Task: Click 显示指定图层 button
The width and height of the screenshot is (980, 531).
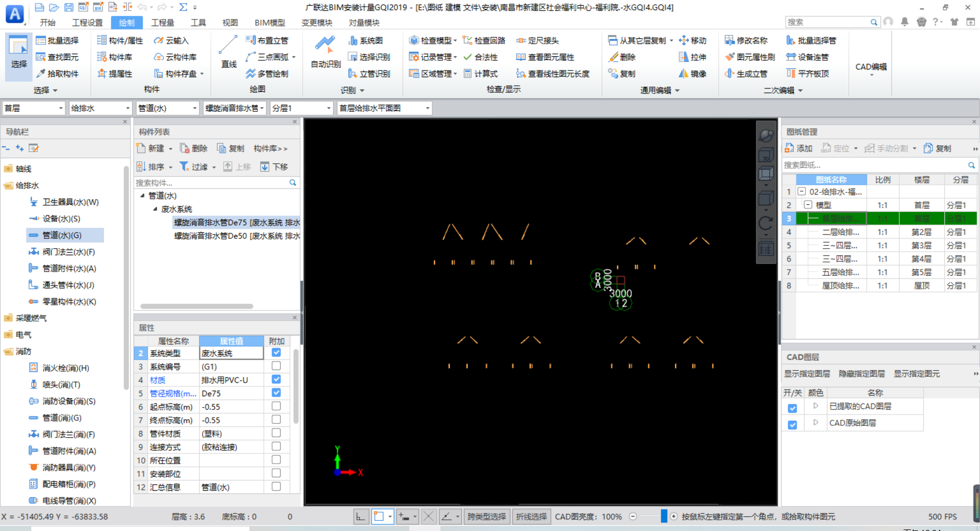Action: click(x=807, y=374)
